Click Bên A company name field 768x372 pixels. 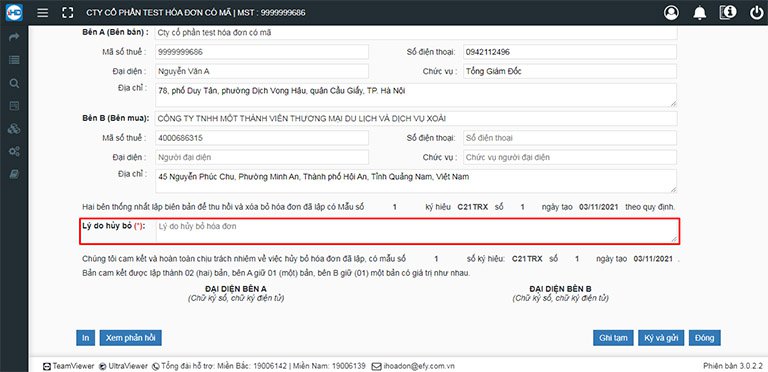pyautogui.click(x=416, y=33)
